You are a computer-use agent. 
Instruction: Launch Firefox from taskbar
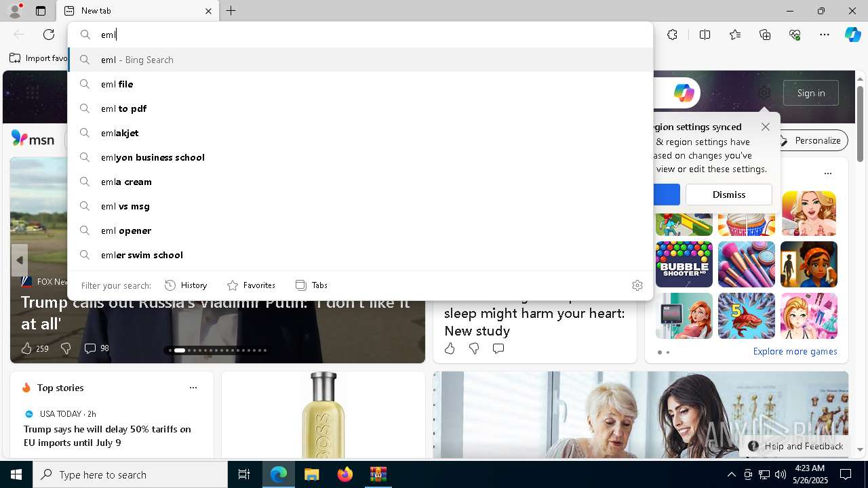[344, 474]
